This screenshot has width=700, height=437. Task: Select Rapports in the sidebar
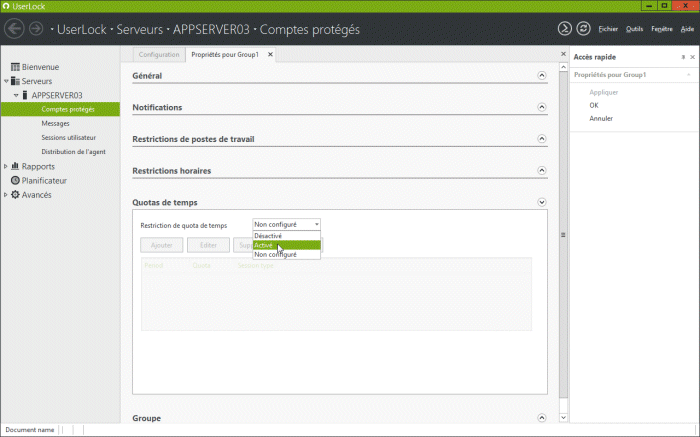tap(38, 166)
